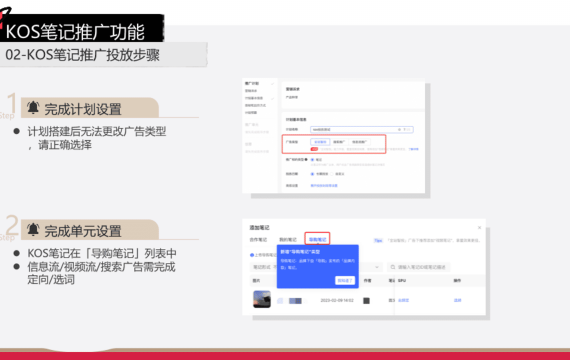This screenshot has width=570, height=360.
Task: Choose the third ad type button
Action: tap(360, 142)
